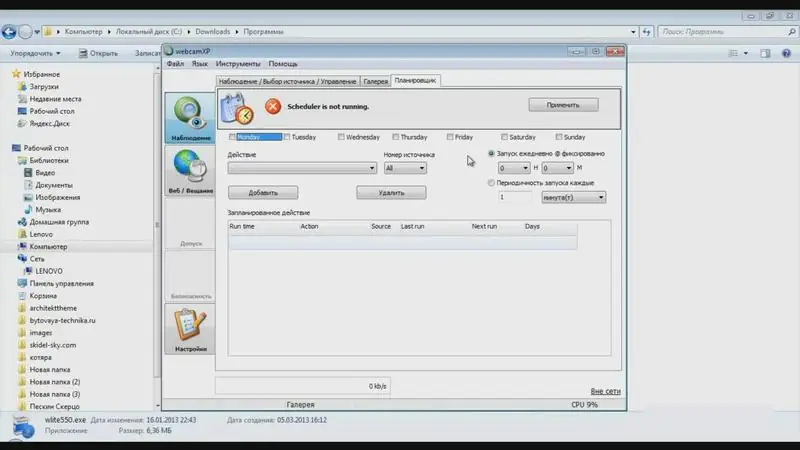The image size is (800, 450).
Task: Open the Файл menu
Action: 175,64
